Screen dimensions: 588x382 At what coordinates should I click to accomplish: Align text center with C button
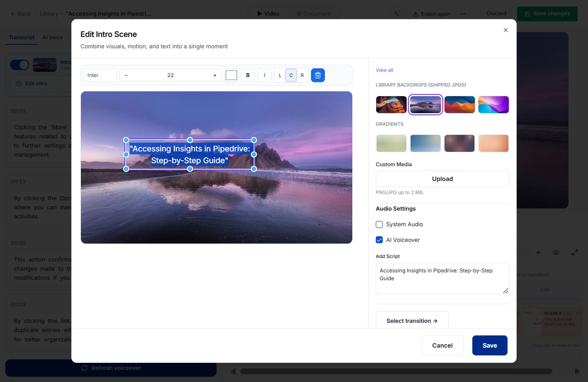pyautogui.click(x=291, y=75)
